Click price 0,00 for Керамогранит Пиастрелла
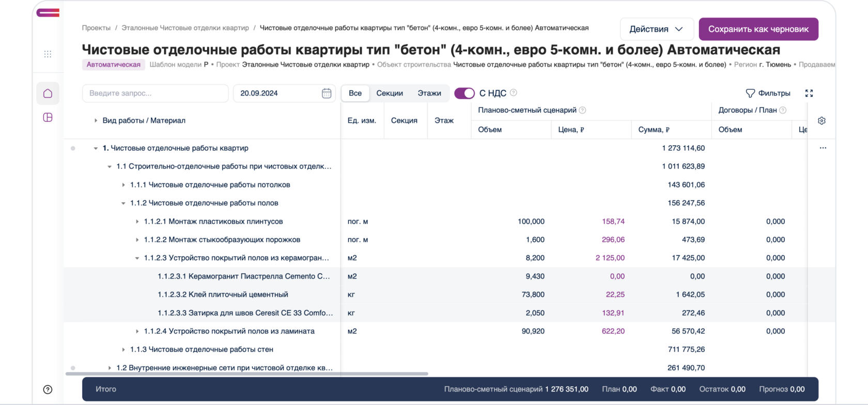The height and width of the screenshot is (405, 868). coord(617,276)
